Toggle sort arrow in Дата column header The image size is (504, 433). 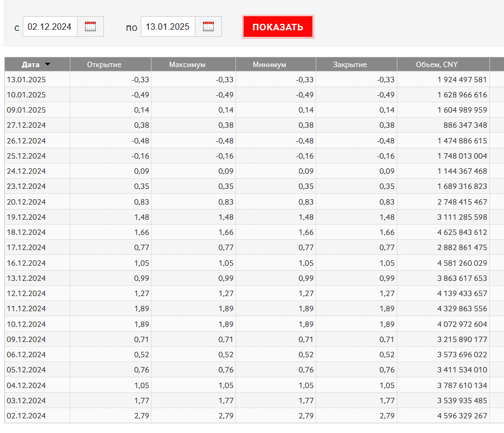click(48, 64)
